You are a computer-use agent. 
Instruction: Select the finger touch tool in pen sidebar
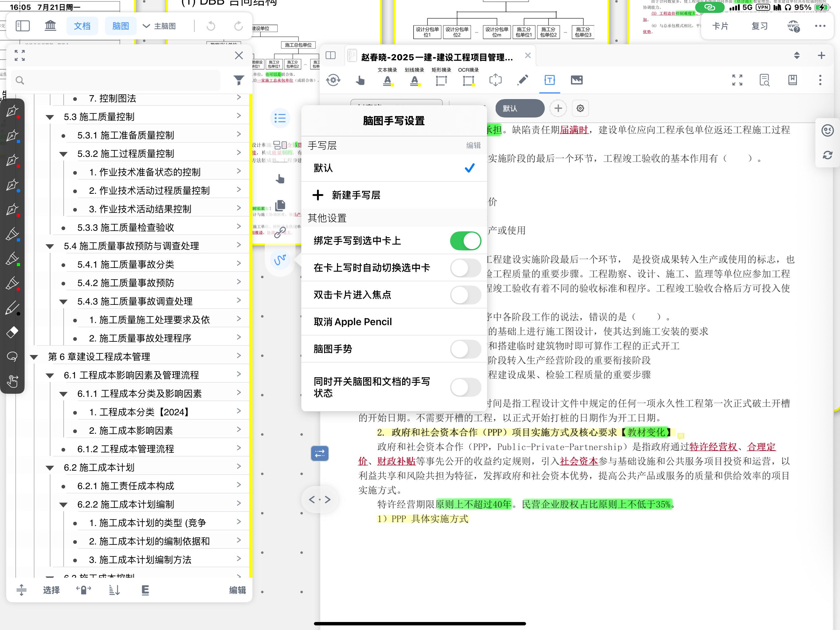click(x=12, y=381)
